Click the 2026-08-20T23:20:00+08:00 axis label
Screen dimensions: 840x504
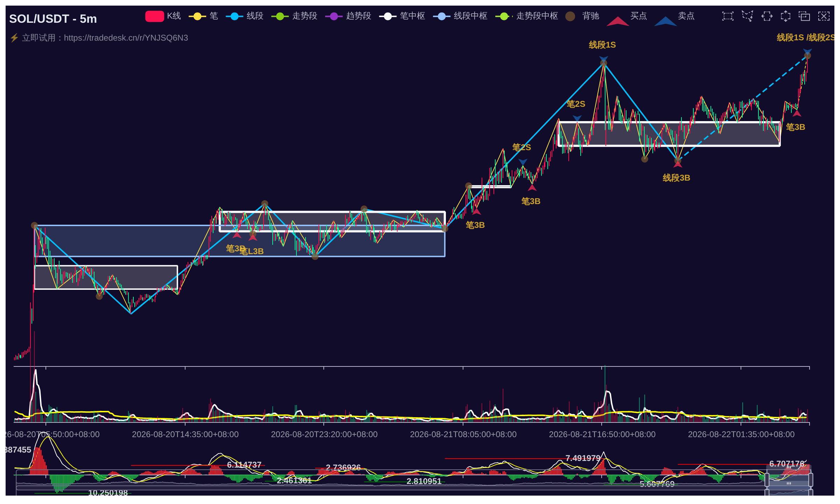[324, 434]
